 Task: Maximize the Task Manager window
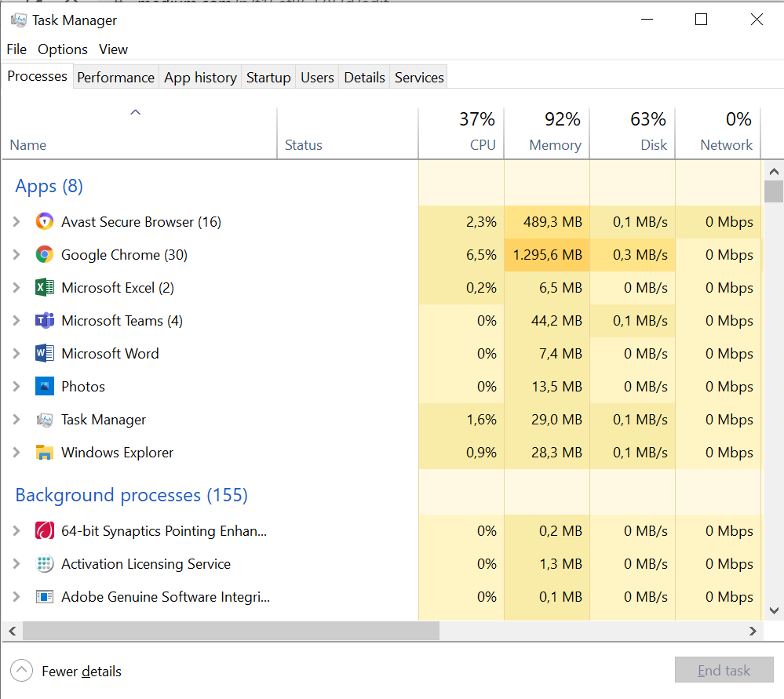point(701,20)
